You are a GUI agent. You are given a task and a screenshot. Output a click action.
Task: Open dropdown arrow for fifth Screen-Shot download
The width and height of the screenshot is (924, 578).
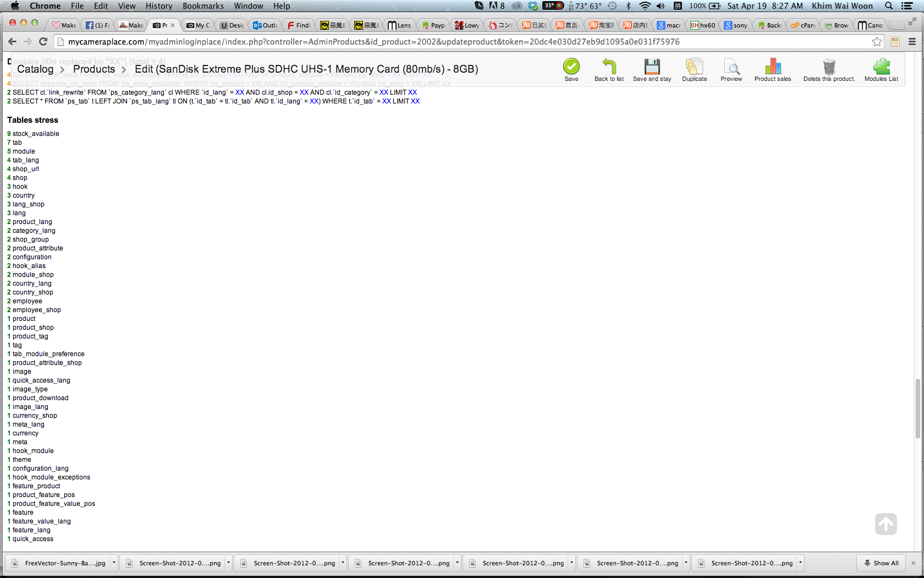pyautogui.click(x=686, y=563)
